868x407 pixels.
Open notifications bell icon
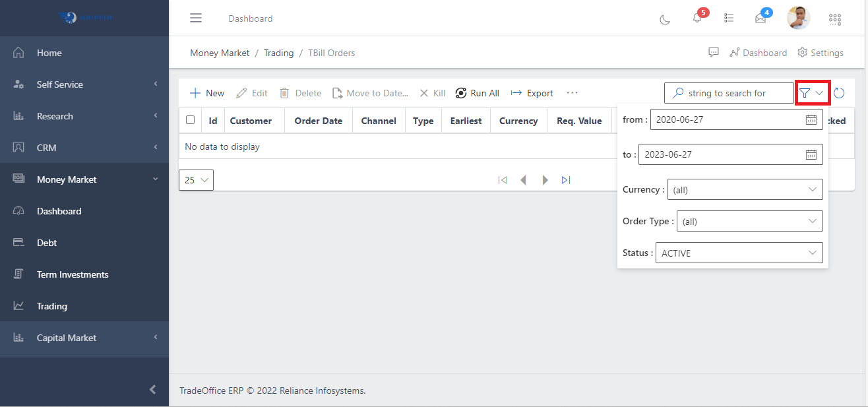tap(697, 18)
